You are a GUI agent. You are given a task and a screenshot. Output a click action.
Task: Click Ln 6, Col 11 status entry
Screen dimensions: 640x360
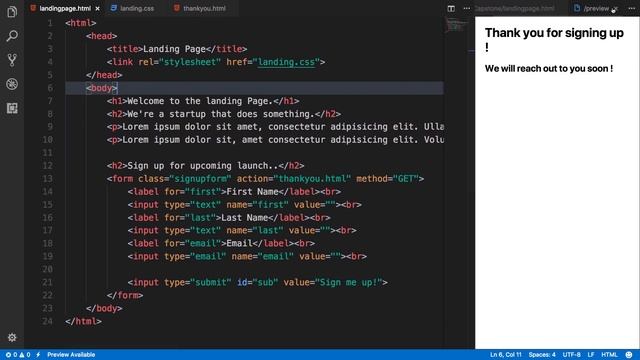point(506,355)
